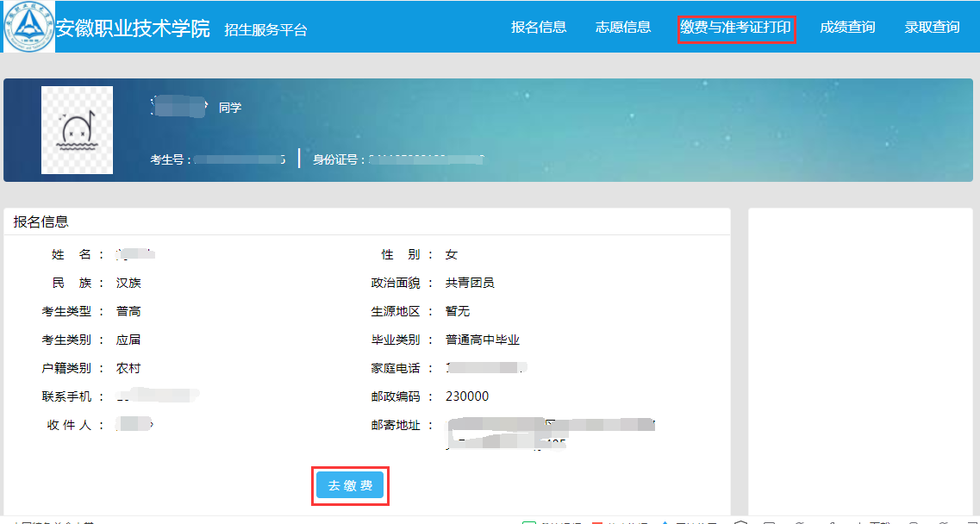Screen dimensions: 980x524
Task: Click the Anhui Vocational college logo
Action: click(28, 27)
